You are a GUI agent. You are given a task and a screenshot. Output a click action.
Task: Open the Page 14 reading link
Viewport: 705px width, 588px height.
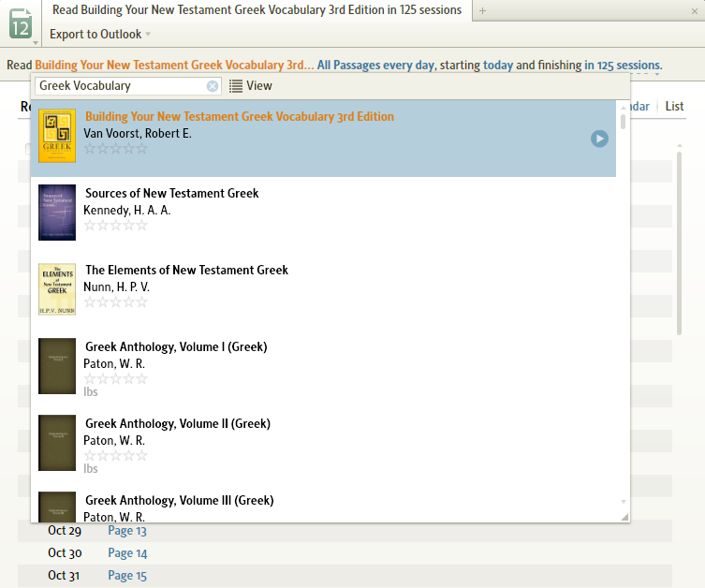pos(127,553)
